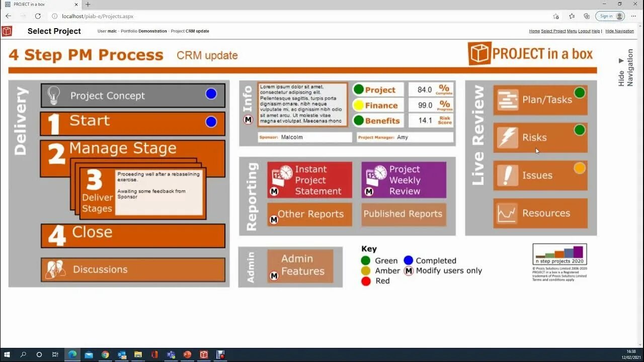Click the green status dot on Plan/Tasks
The width and height of the screenshot is (644, 362).
tap(580, 93)
